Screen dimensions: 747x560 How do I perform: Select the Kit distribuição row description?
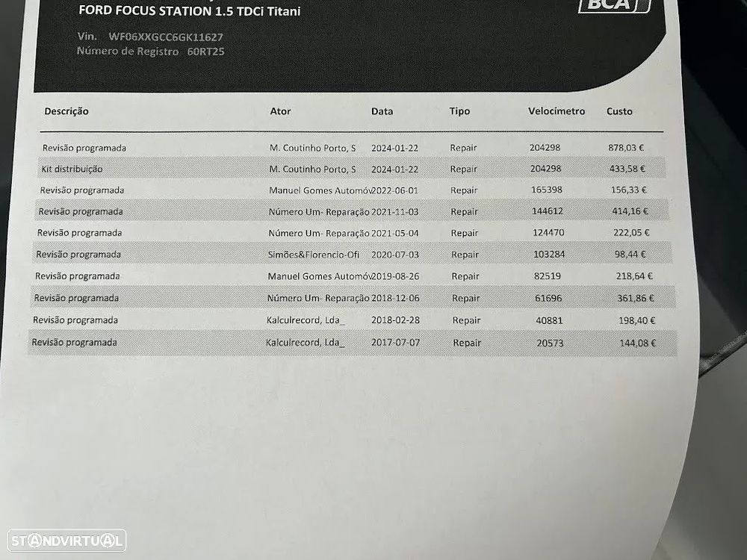click(x=72, y=169)
